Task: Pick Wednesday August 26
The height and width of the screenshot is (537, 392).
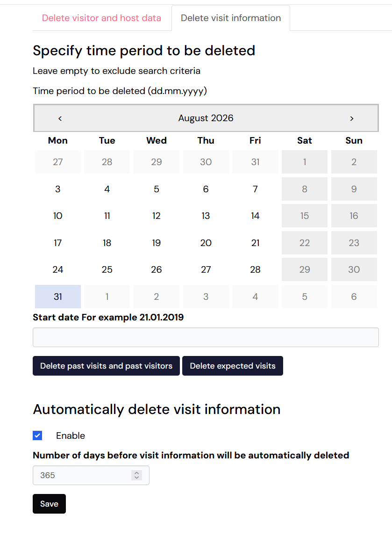Action: pos(157,269)
